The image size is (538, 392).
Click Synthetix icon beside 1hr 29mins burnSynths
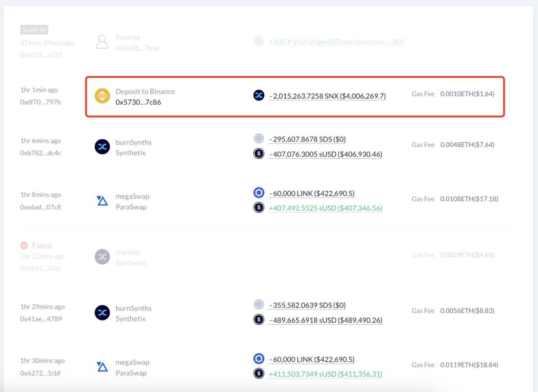pos(102,313)
